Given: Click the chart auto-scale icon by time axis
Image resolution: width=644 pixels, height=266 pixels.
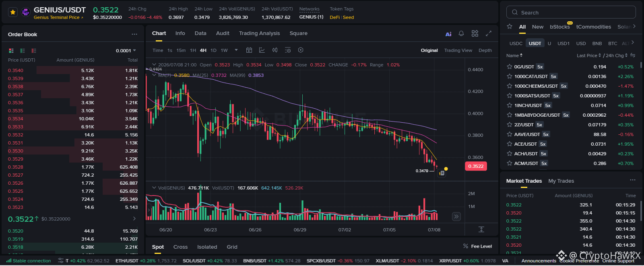Looking at the screenshot, I should point(481,229).
